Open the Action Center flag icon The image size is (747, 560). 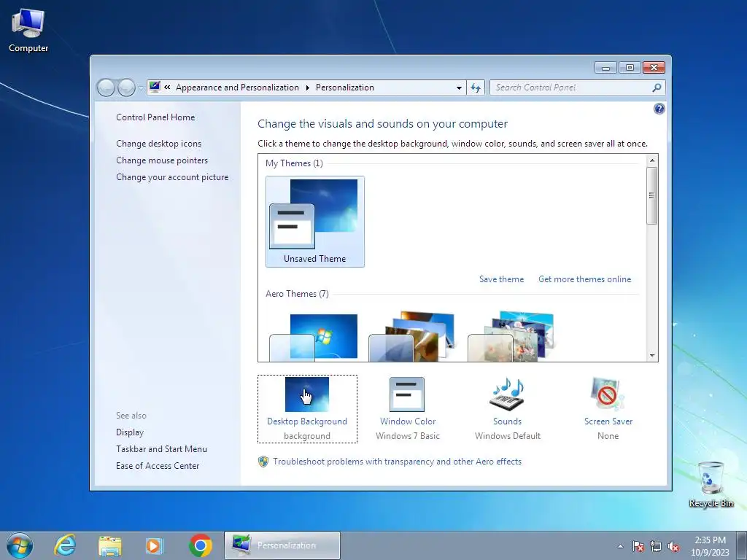638,546
